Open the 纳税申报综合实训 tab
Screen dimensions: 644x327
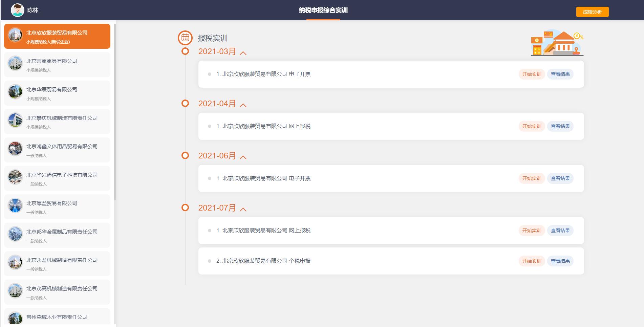click(323, 10)
